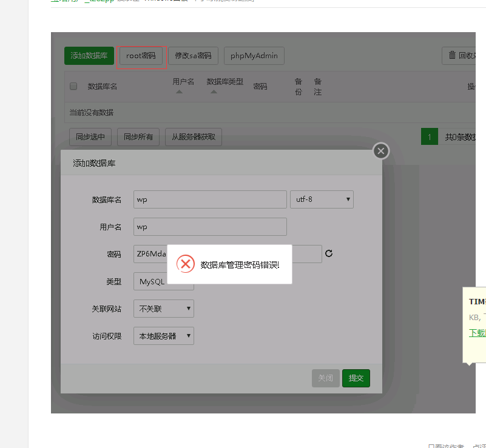Image resolution: width=486 pixels, height=448 pixels.
Task: Expand the 不关联 site association dropdown
Action: (x=164, y=309)
